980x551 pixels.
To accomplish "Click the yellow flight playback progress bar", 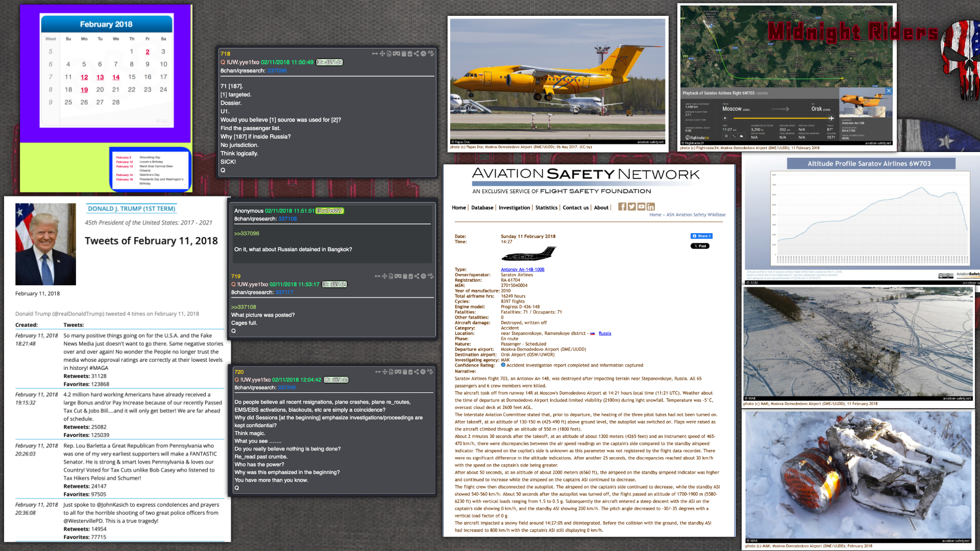I will point(781,118).
